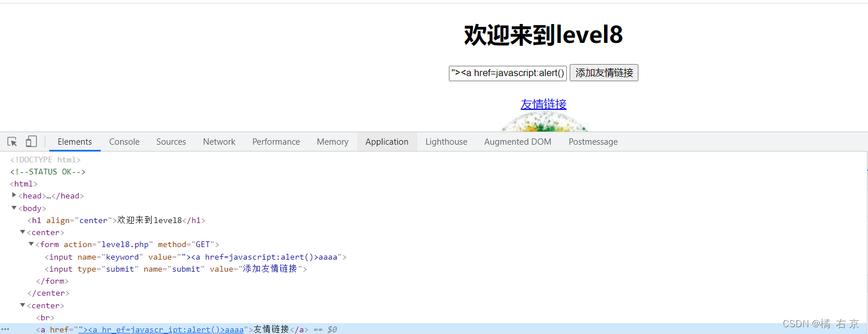
Task: Focus the keyword input containing javascript:alert()
Action: pos(508,73)
